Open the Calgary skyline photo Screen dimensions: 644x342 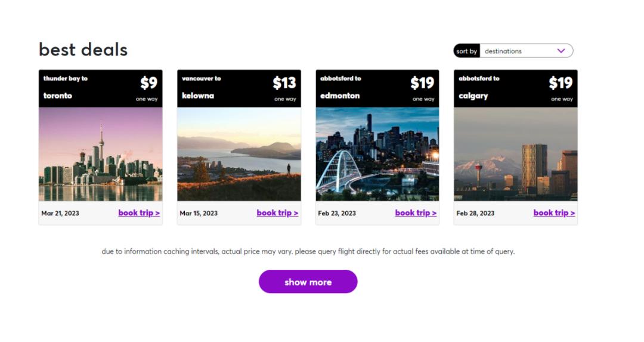tap(516, 154)
